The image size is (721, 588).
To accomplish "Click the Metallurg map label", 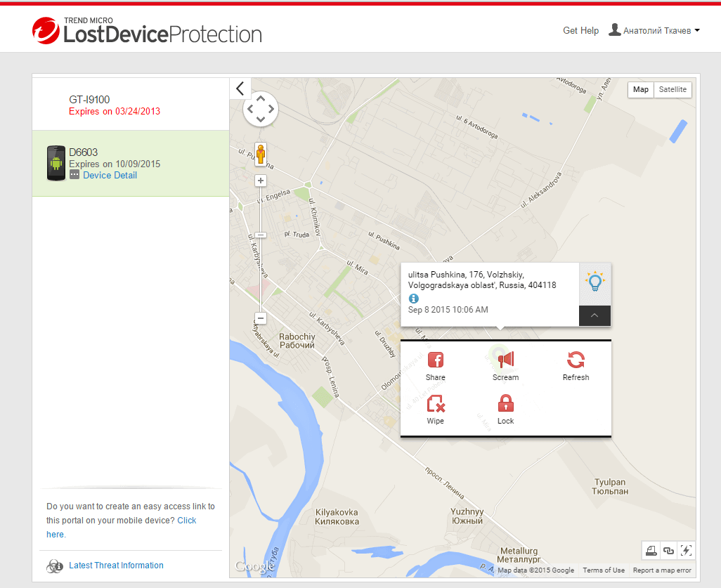I will click(519, 555).
